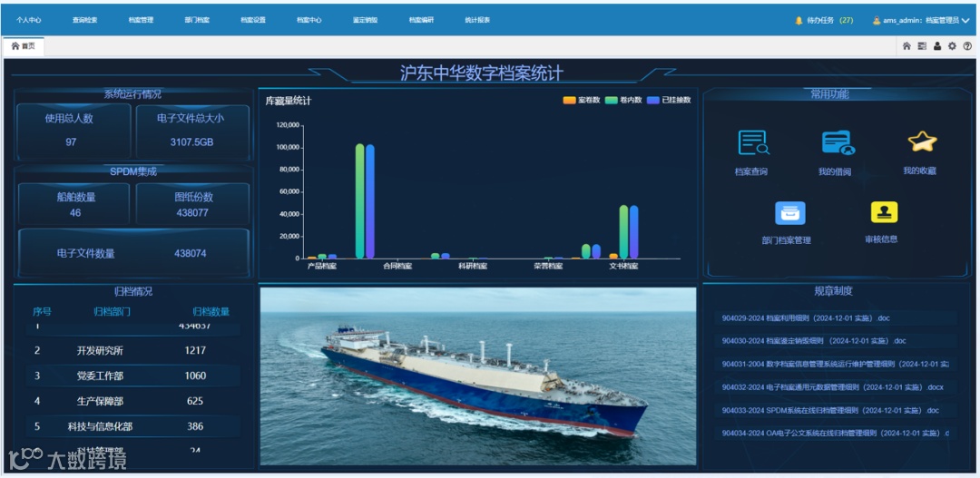This screenshot has height=478, width=980.
Task: Click the tall green 文书档案 卷内数 bar
Action: 623,231
